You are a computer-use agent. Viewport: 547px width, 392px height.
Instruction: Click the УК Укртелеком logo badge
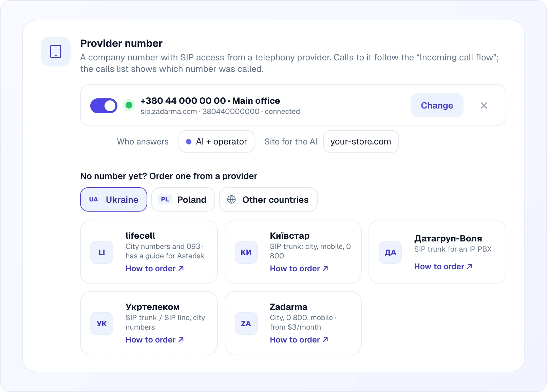pos(102,324)
